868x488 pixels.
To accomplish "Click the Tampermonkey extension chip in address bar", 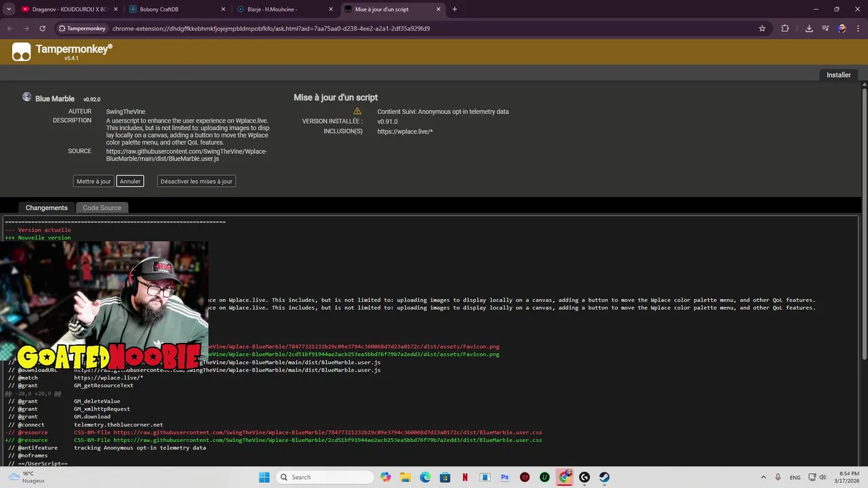I will [x=82, y=28].
